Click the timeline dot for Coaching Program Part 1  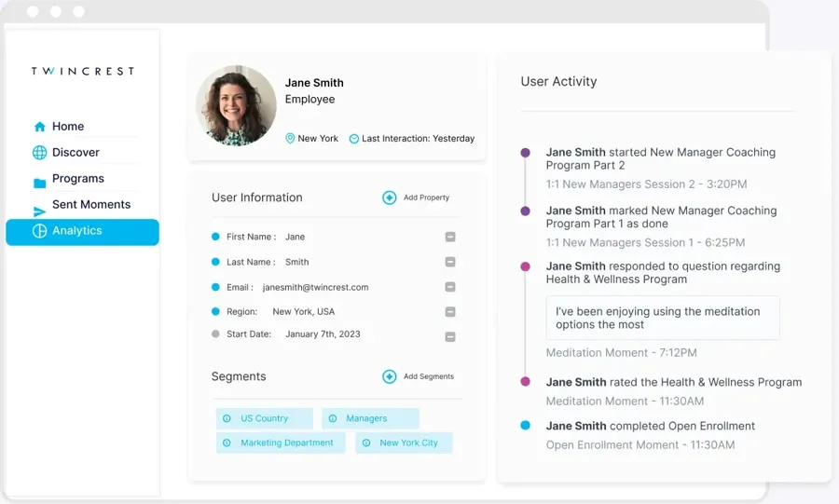tap(526, 211)
